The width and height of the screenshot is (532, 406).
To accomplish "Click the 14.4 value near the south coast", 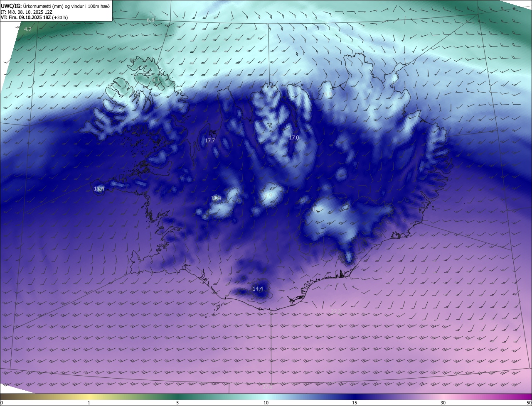I will 258,289.
